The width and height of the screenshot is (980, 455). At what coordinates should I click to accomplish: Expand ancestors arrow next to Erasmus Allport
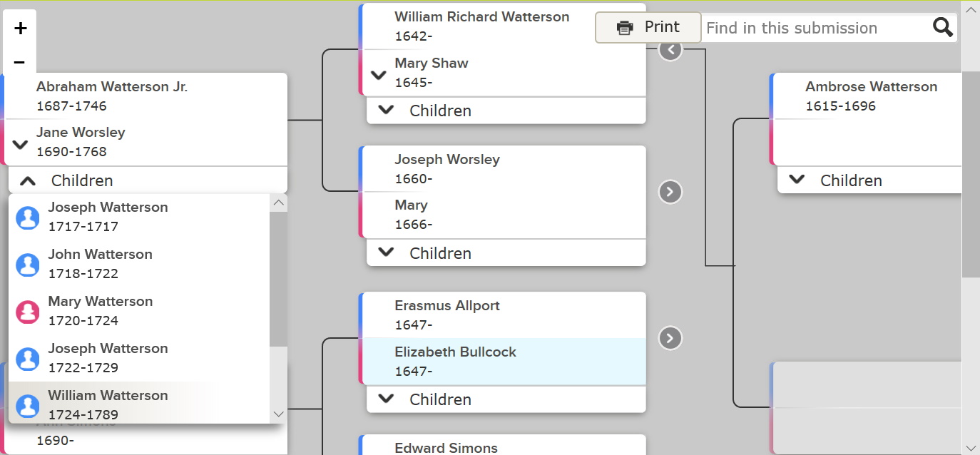670,338
